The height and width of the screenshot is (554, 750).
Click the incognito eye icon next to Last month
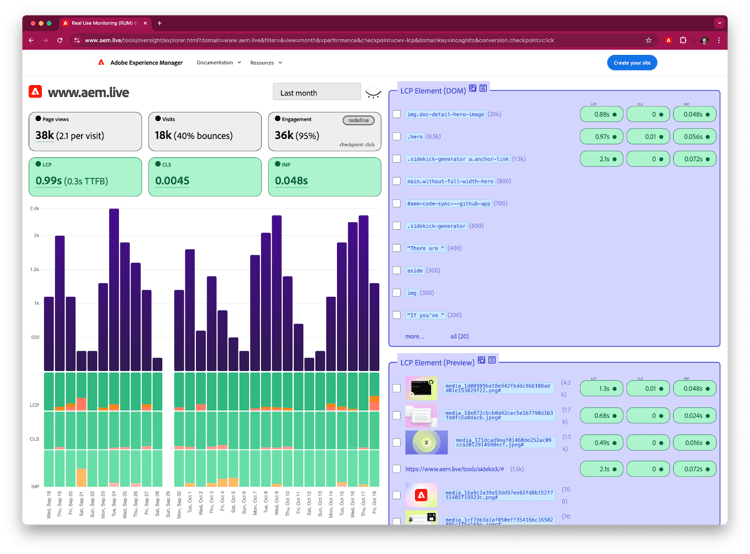tap(373, 93)
